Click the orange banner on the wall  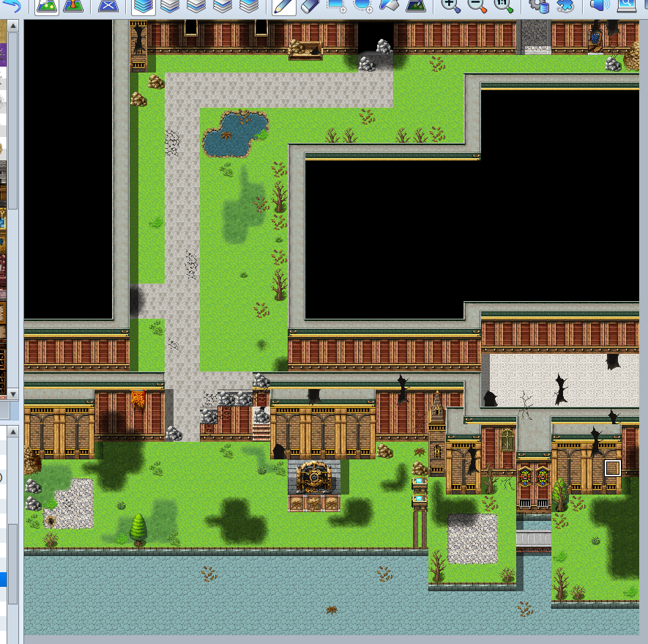click(138, 399)
